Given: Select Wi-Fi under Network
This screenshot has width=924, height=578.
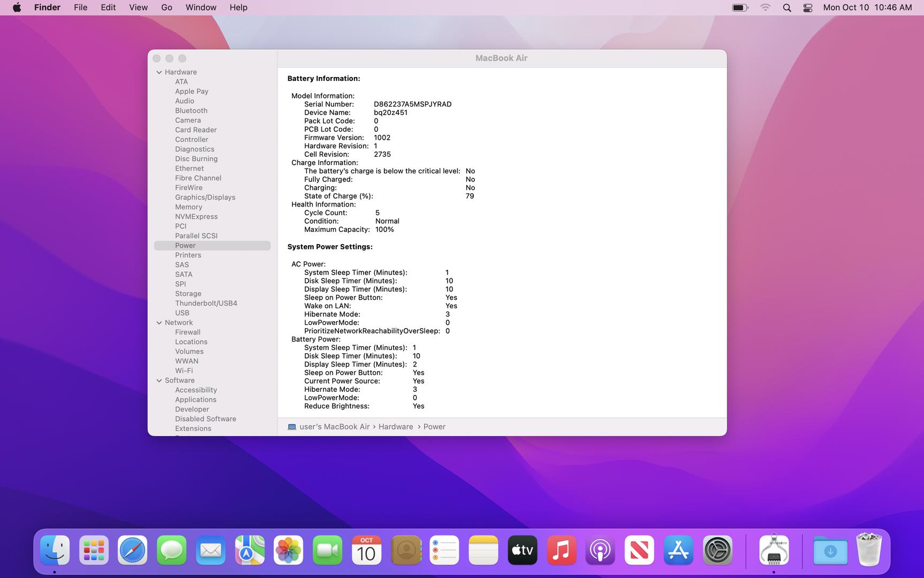Looking at the screenshot, I should (x=184, y=371).
